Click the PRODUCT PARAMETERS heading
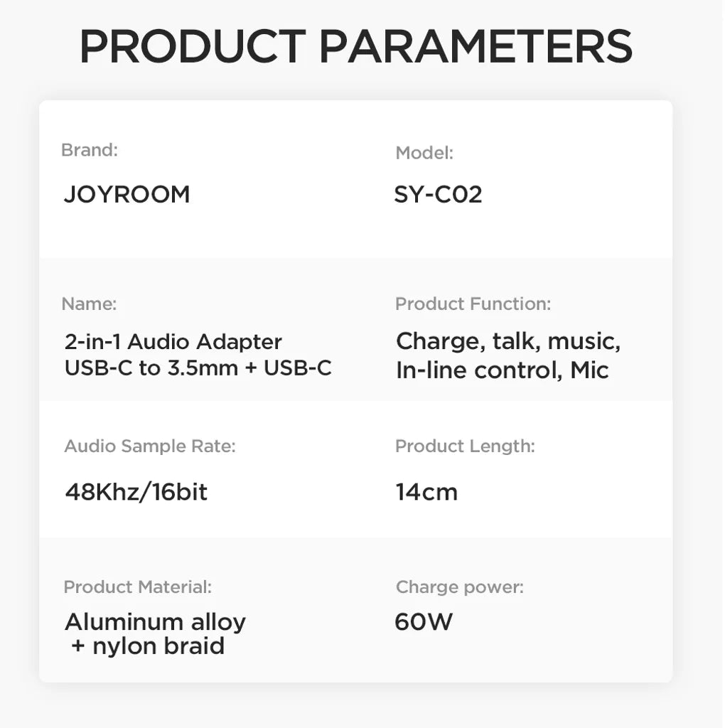725x728 pixels. [x=355, y=46]
